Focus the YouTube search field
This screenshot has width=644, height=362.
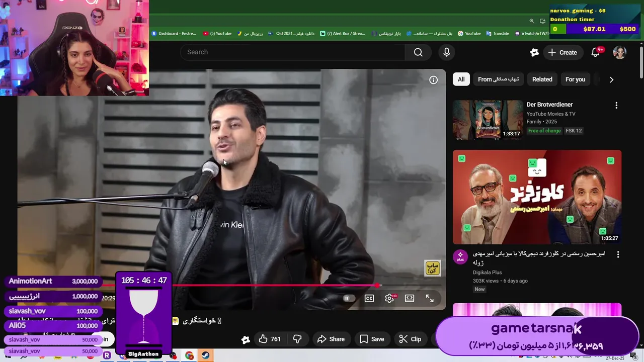click(292, 52)
